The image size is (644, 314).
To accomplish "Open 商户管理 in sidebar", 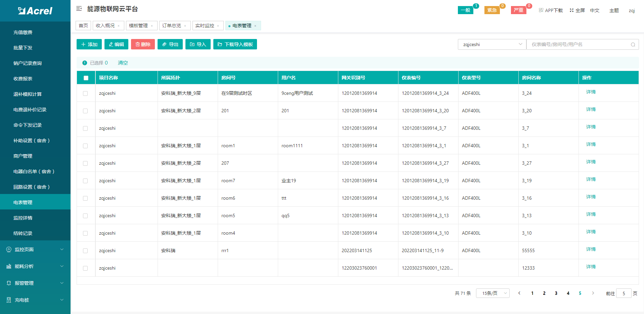I will coord(35,156).
